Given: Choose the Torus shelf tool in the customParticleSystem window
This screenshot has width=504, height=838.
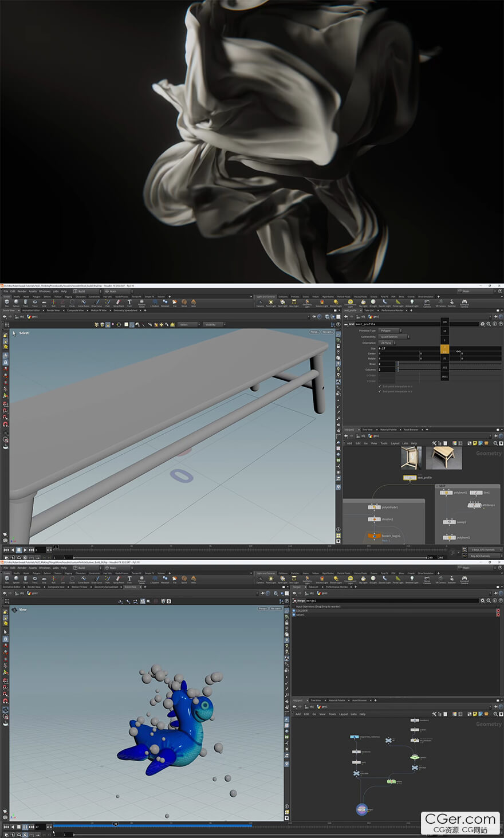Looking at the screenshot, I should 34,580.
